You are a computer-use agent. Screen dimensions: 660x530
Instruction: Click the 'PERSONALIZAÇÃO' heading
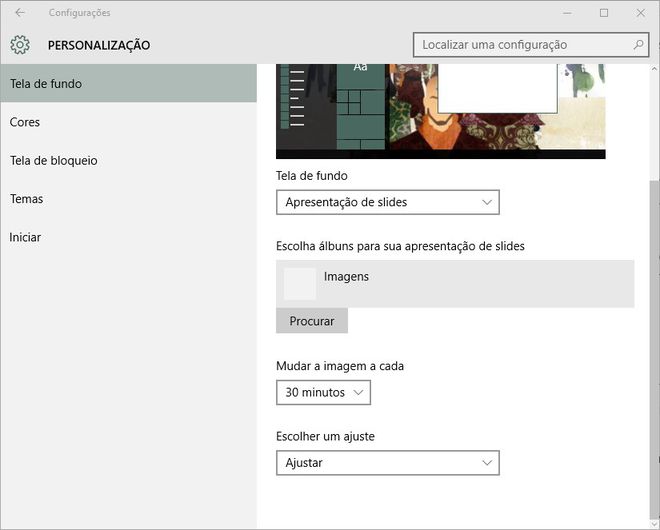(99, 45)
